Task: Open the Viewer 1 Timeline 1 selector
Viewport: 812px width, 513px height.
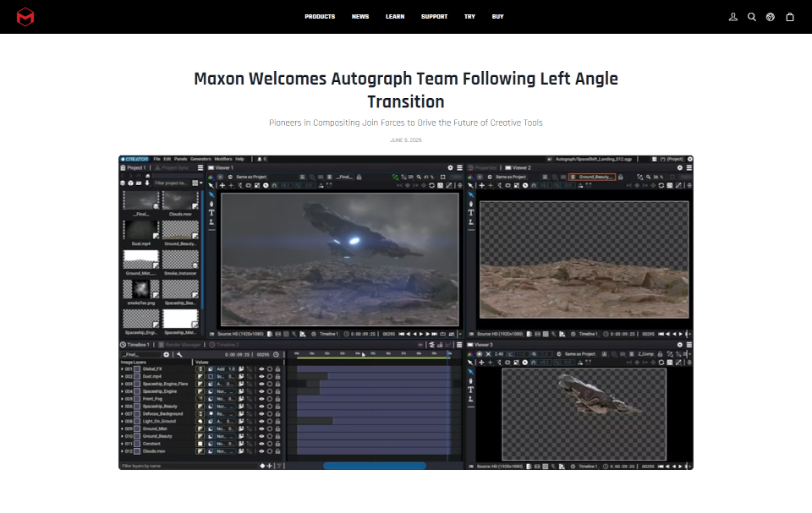Action: coord(328,334)
